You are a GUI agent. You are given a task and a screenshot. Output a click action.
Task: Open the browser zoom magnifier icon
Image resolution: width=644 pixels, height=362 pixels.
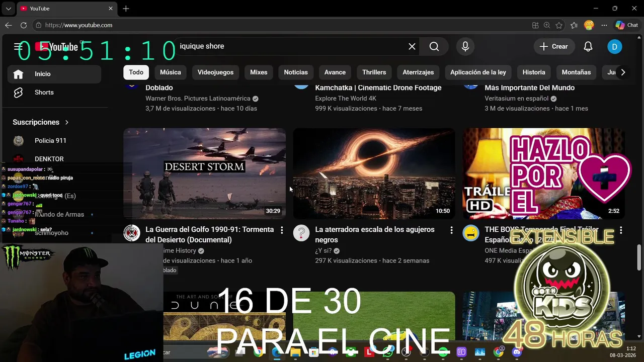point(547,25)
